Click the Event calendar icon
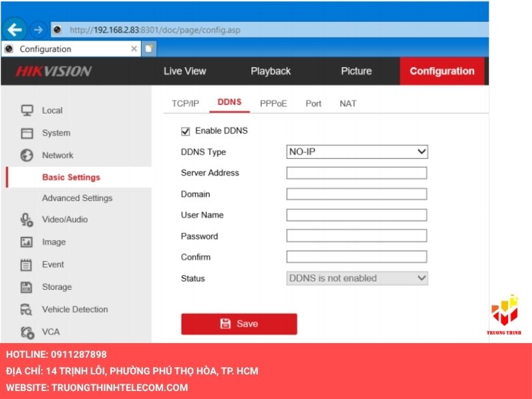The width and height of the screenshot is (532, 399). pos(26,265)
